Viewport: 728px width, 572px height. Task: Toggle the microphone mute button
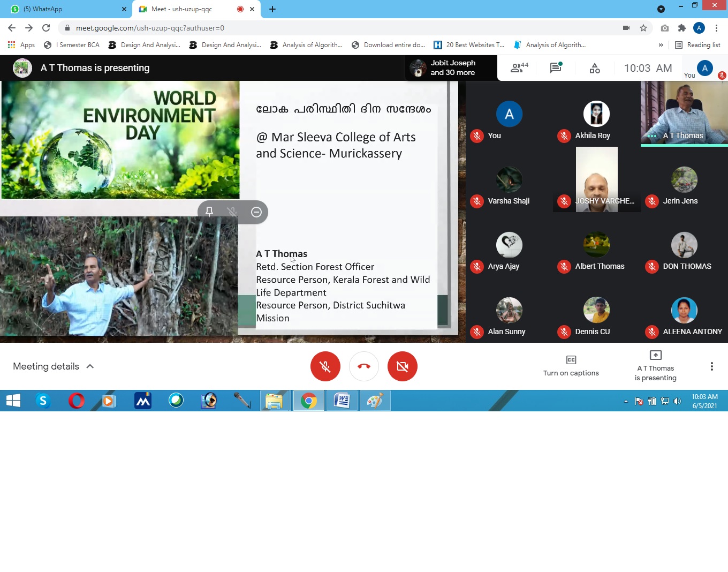coord(325,366)
